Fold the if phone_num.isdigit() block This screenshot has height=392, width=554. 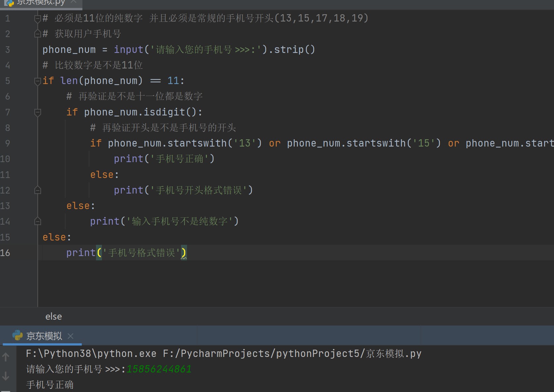(x=37, y=112)
